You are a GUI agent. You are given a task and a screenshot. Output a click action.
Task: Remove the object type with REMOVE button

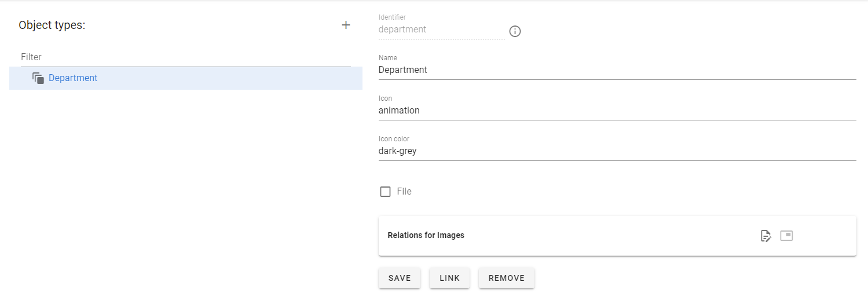[x=507, y=278]
